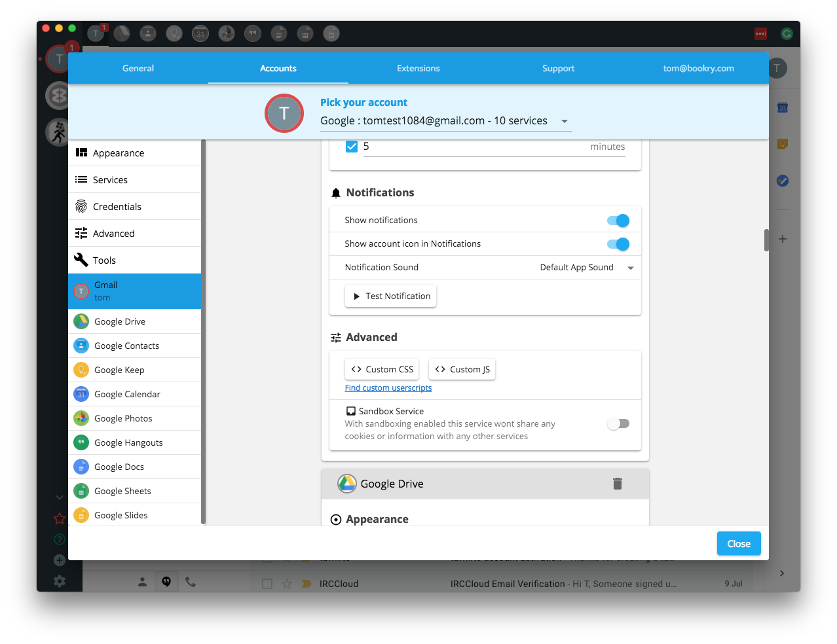
Task: Click Google Keep icon in right side panel
Action: click(x=783, y=144)
